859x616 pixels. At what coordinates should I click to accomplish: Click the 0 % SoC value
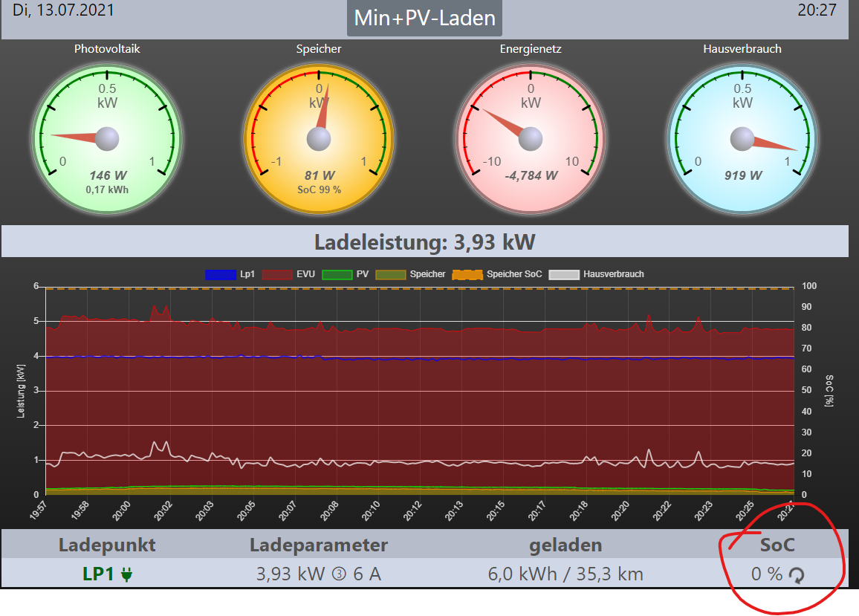(766, 574)
